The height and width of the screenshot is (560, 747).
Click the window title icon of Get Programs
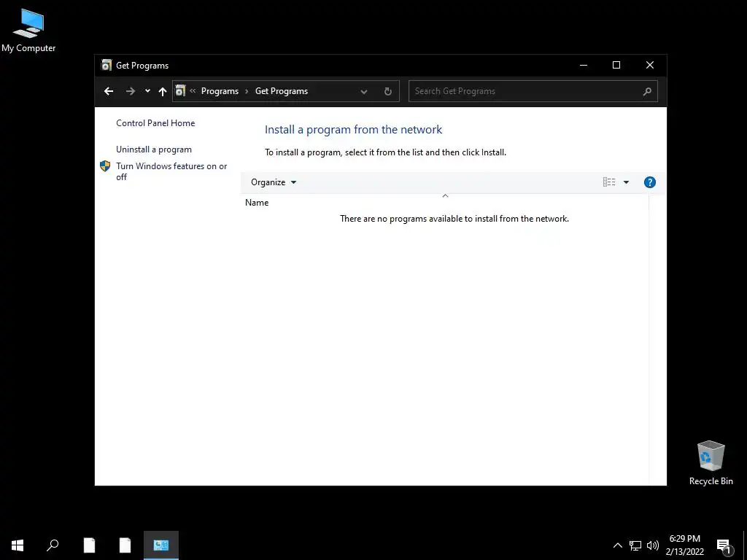107,65
